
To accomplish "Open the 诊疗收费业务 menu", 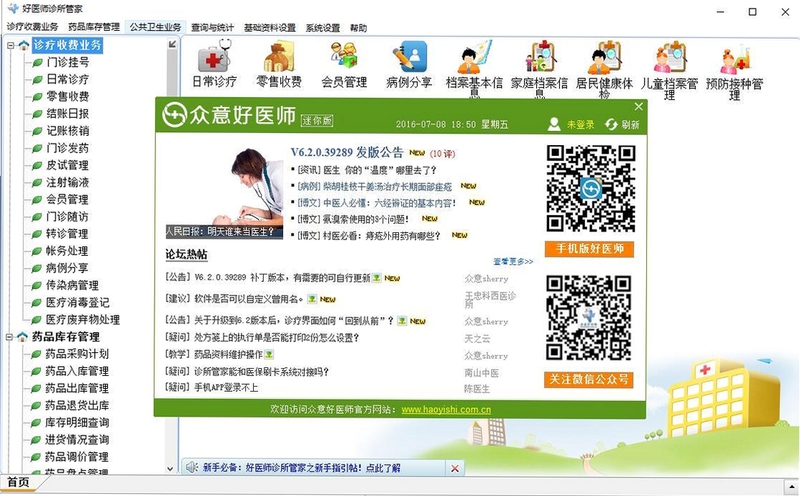I will coord(32,27).
